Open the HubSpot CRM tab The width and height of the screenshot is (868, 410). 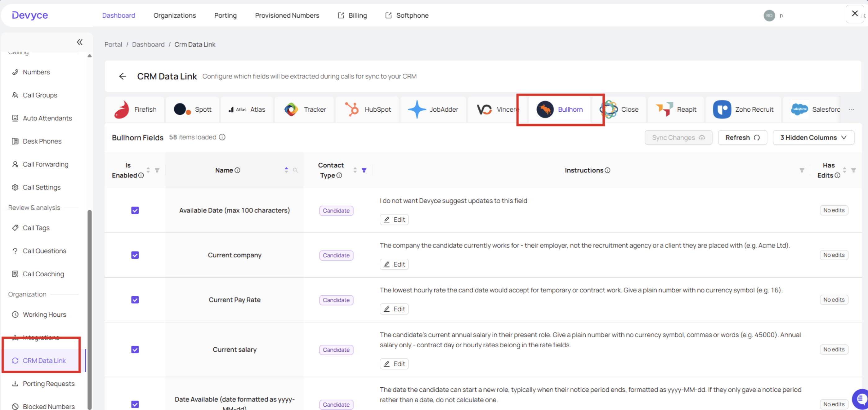pos(367,109)
